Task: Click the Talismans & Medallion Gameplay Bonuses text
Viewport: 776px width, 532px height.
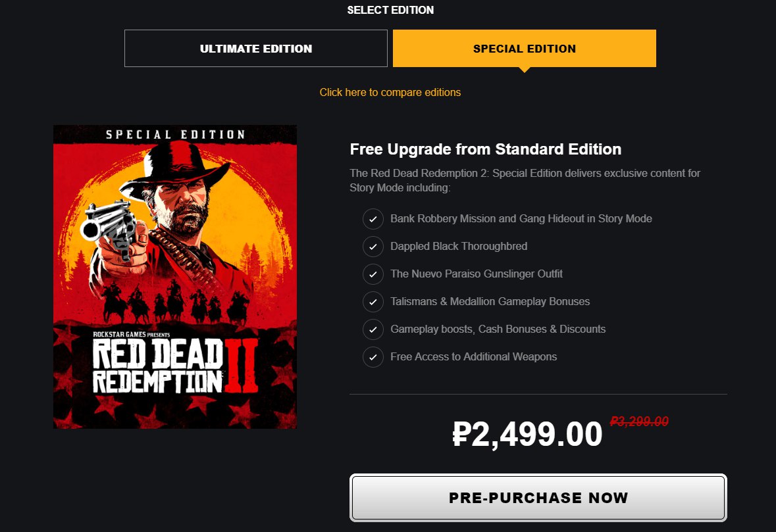Action: 490,302
